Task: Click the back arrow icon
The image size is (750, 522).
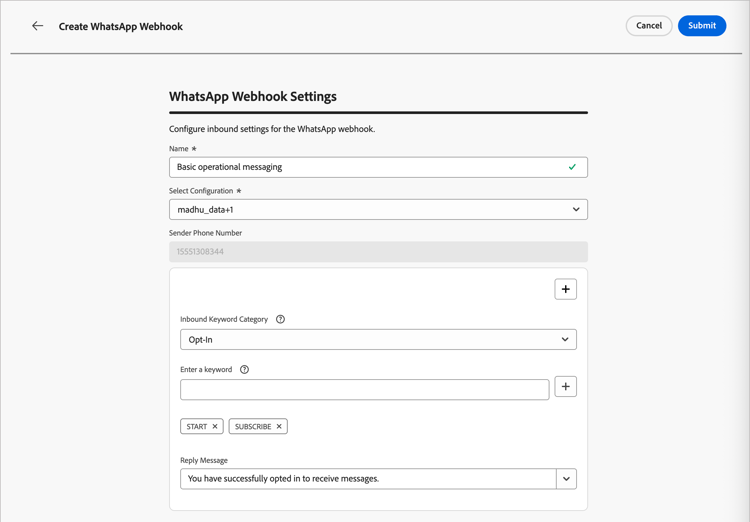Action: 38,26
